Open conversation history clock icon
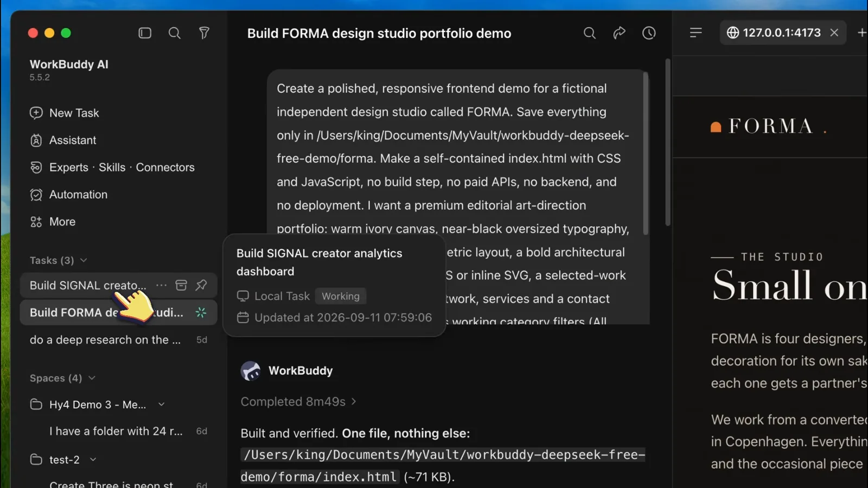This screenshot has height=488, width=868. (x=649, y=33)
